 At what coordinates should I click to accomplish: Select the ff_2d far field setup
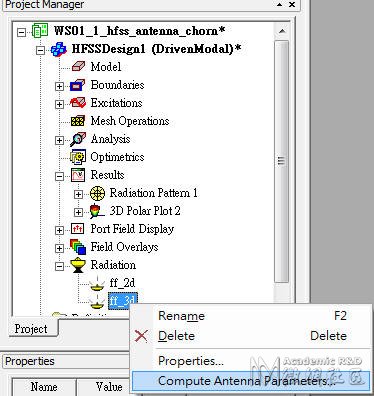click(122, 283)
